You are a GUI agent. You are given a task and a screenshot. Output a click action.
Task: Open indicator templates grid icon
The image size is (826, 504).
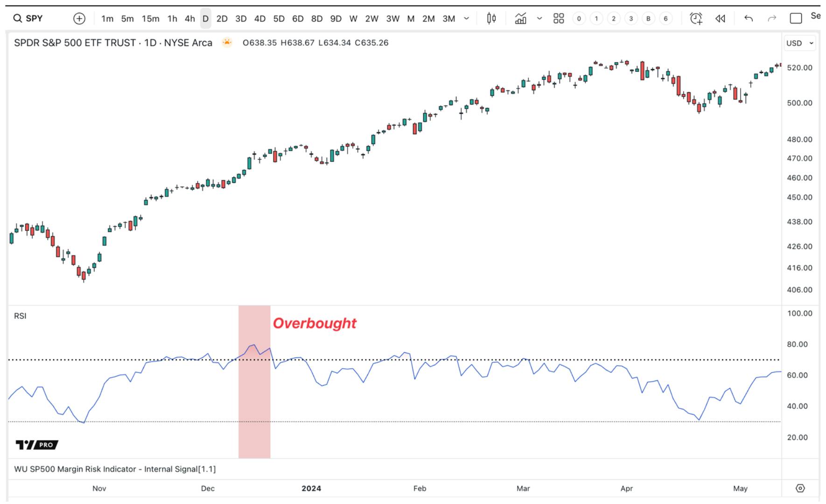click(x=559, y=19)
